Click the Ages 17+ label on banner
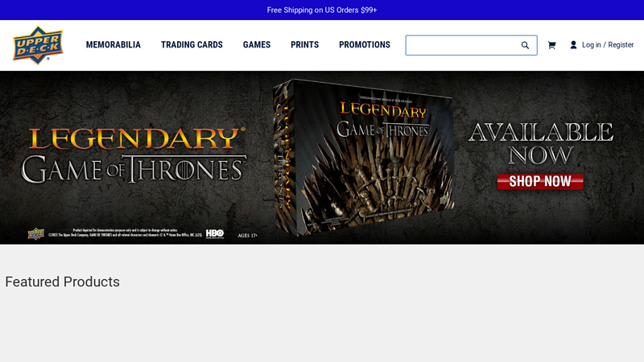Screen dimensions: 644x362 247,235
